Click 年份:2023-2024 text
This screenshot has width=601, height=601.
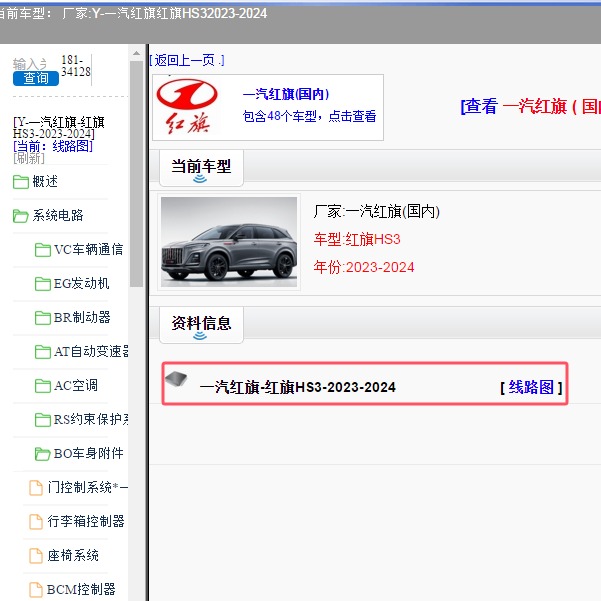tap(364, 267)
